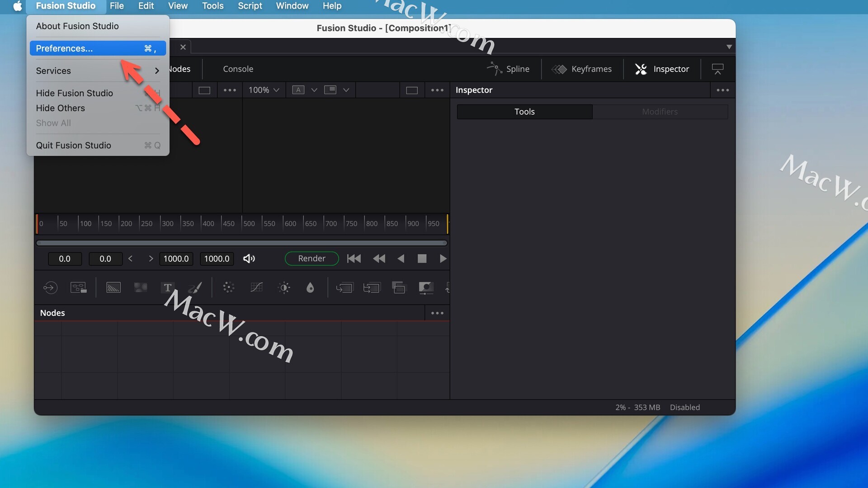Switch left viewer to single view layout
Screen dimensions: 868x488
204,90
